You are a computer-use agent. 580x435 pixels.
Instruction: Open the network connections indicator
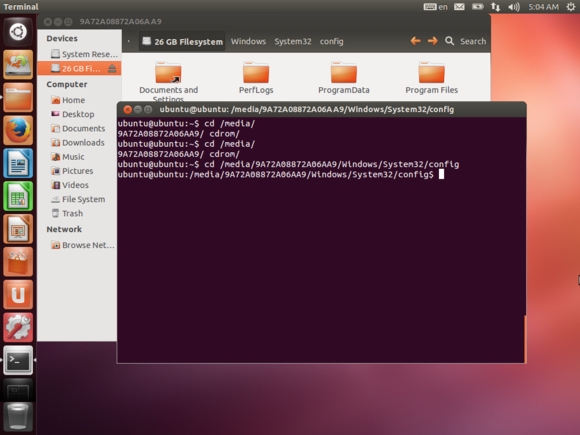coord(495,7)
